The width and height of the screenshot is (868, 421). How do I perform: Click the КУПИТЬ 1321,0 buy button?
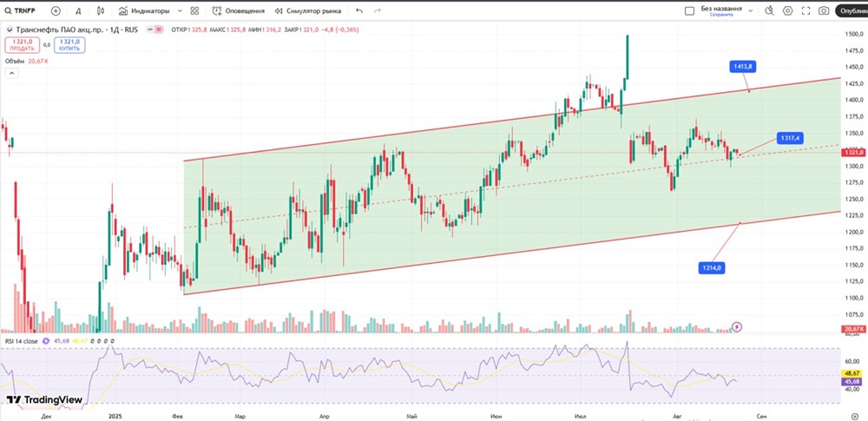click(x=69, y=45)
